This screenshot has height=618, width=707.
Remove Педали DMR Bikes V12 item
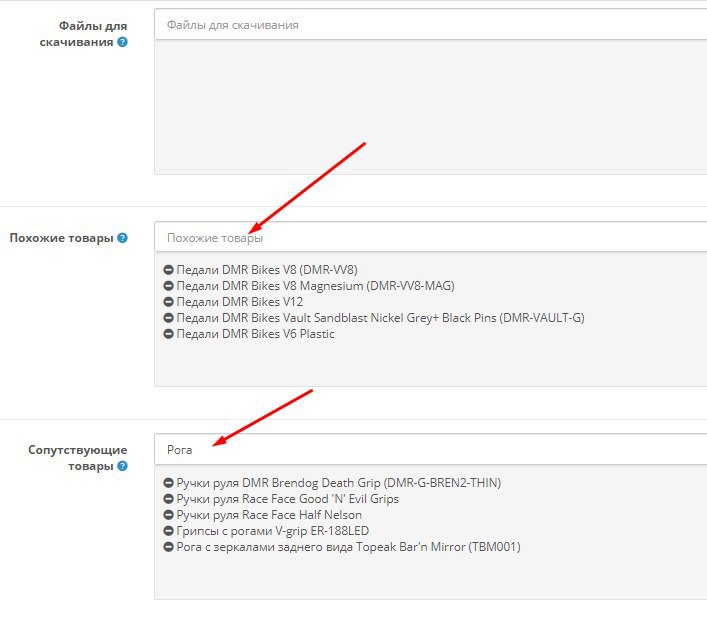168,302
